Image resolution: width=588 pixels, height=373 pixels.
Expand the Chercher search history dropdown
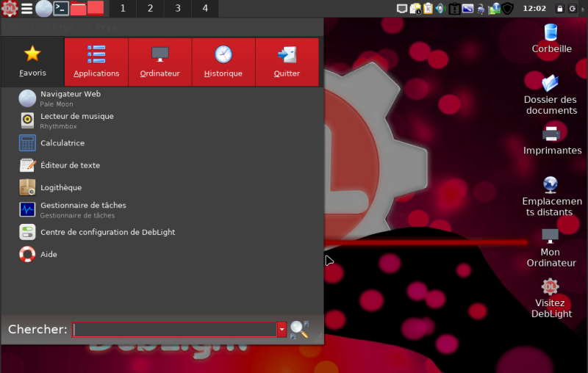pos(282,330)
